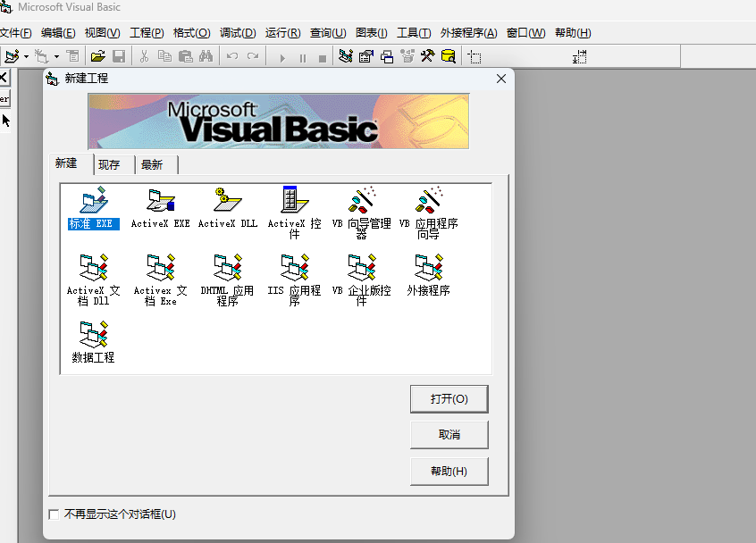Expand the Add Project dropdown arrow
Viewport: 756px width, 543px height.
(26, 57)
